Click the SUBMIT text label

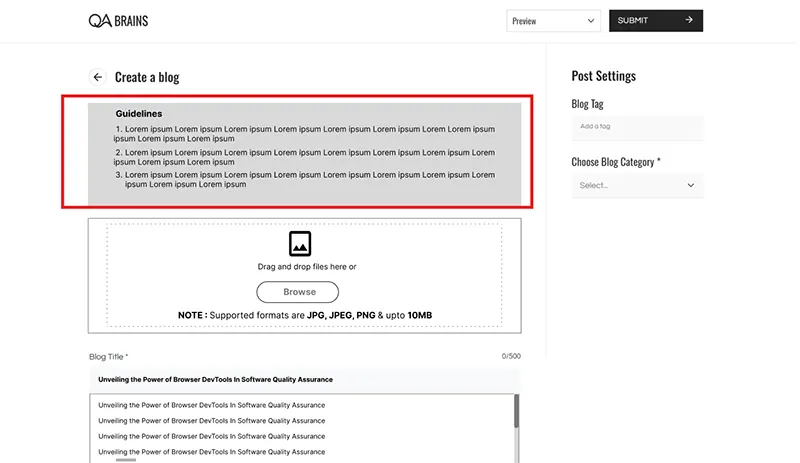coord(633,20)
